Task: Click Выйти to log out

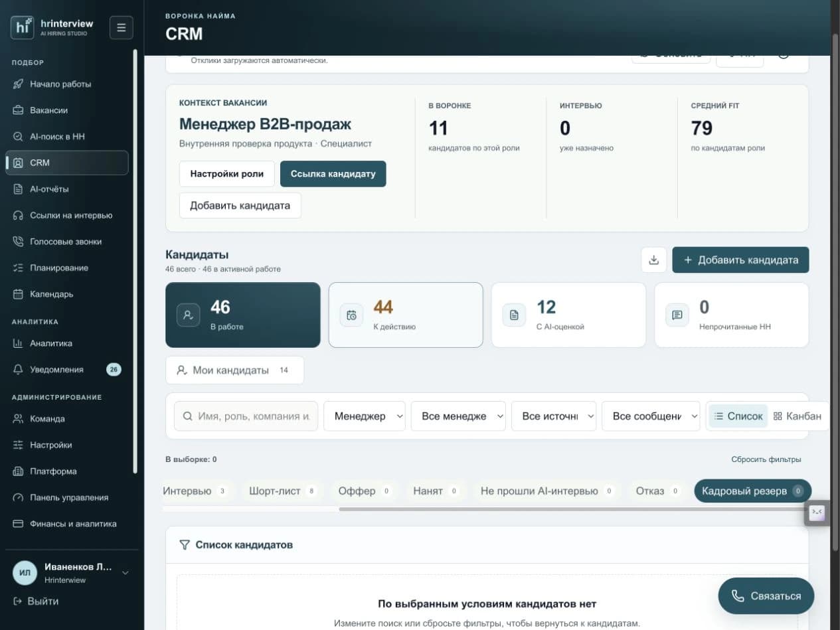Action: 36,601
